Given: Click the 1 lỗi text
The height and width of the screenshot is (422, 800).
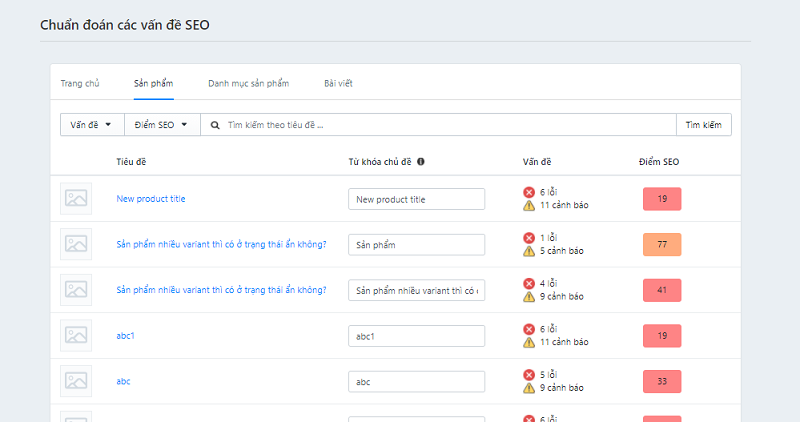Looking at the screenshot, I should coord(549,238).
